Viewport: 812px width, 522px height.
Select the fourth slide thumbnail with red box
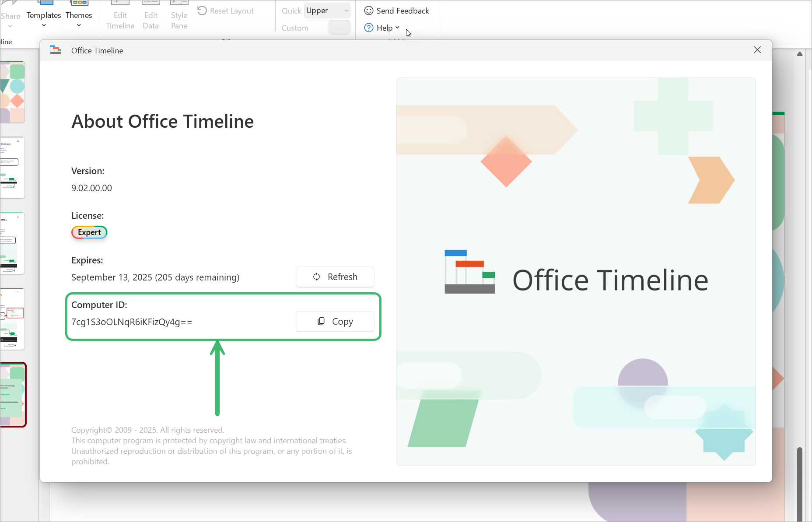[13, 319]
